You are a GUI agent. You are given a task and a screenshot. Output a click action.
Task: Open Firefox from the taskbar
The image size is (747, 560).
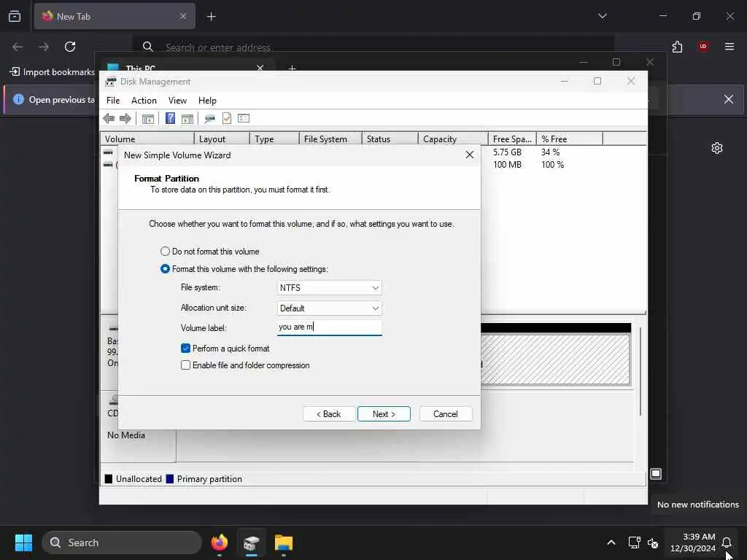pyautogui.click(x=219, y=542)
